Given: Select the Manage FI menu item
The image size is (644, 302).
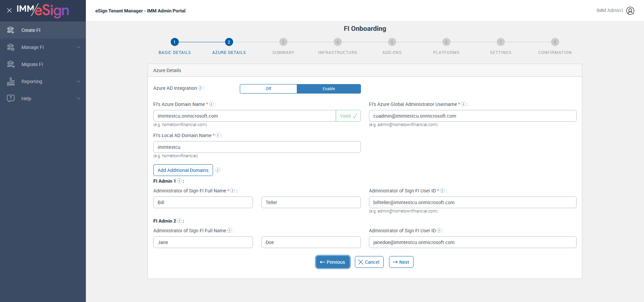Looking at the screenshot, I should pyautogui.click(x=33, y=47).
